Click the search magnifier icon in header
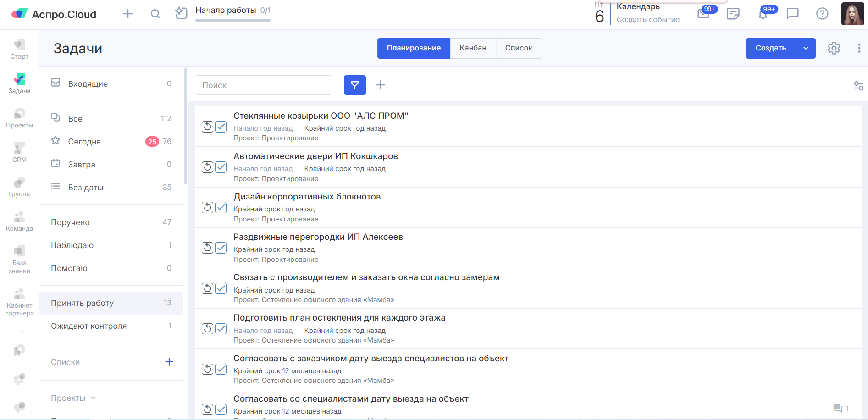The height and width of the screenshot is (420, 868). (155, 14)
